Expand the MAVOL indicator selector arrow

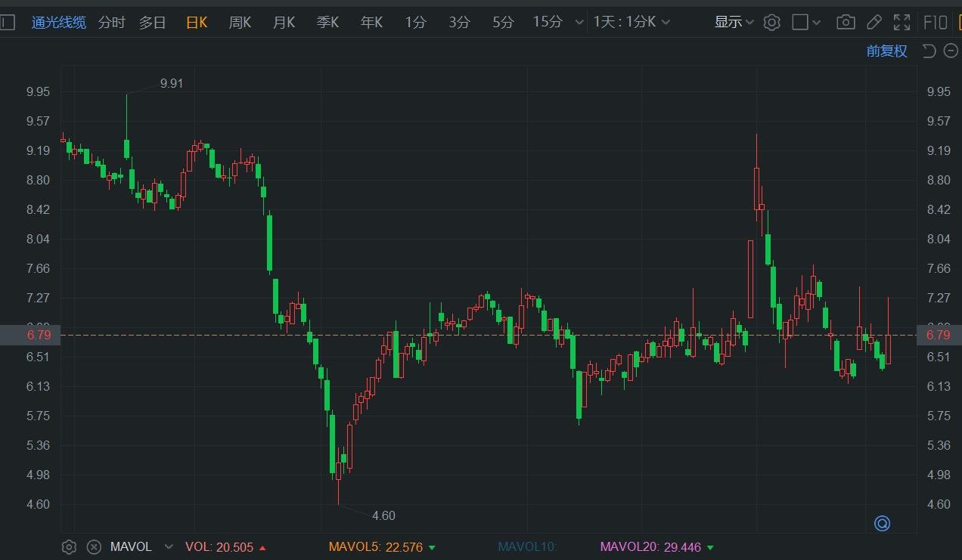coord(169,546)
